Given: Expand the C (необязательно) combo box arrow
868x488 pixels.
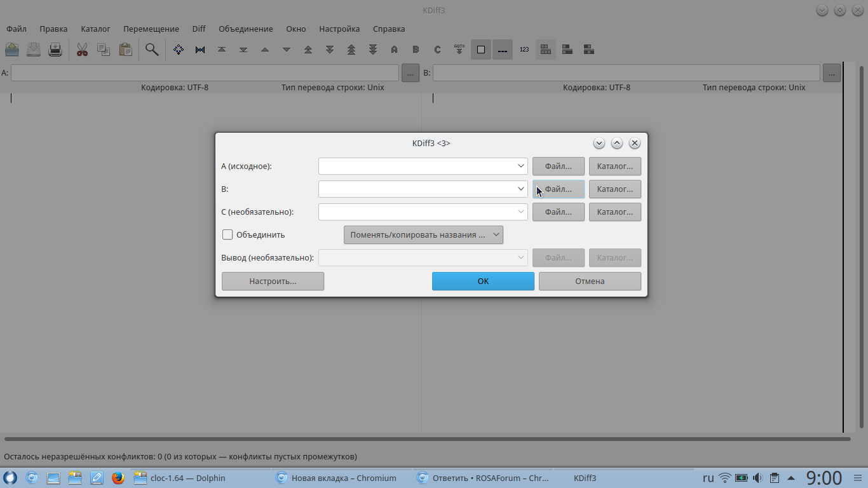Looking at the screenshot, I should [520, 212].
